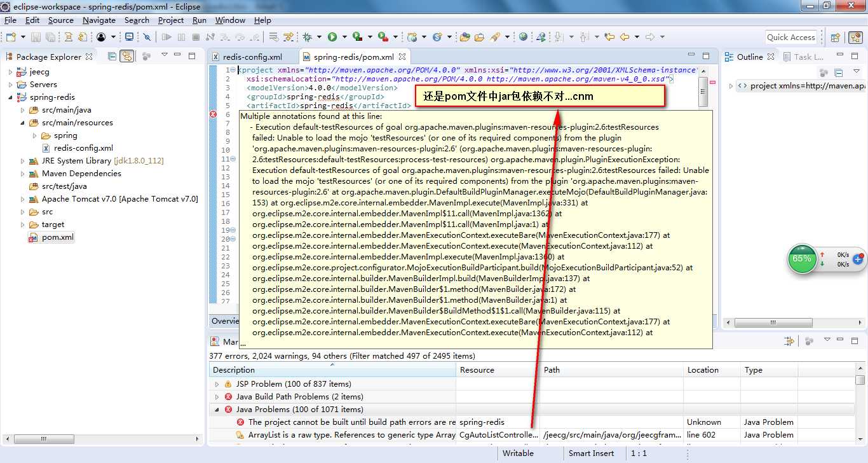Image resolution: width=868 pixels, height=463 pixels.
Task: Switch to redis-config.xml editor tab
Action: click(x=252, y=57)
